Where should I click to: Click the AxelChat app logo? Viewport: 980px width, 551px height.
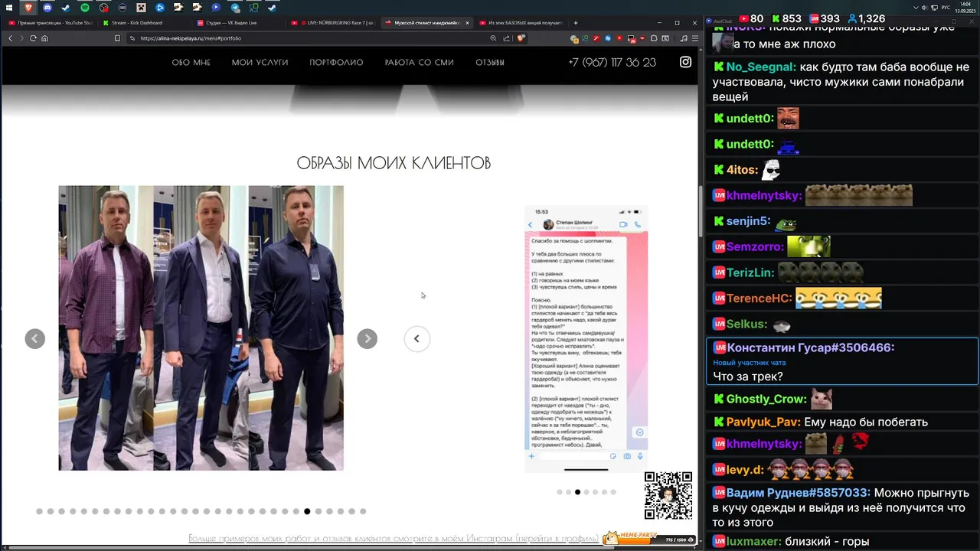[709, 21]
